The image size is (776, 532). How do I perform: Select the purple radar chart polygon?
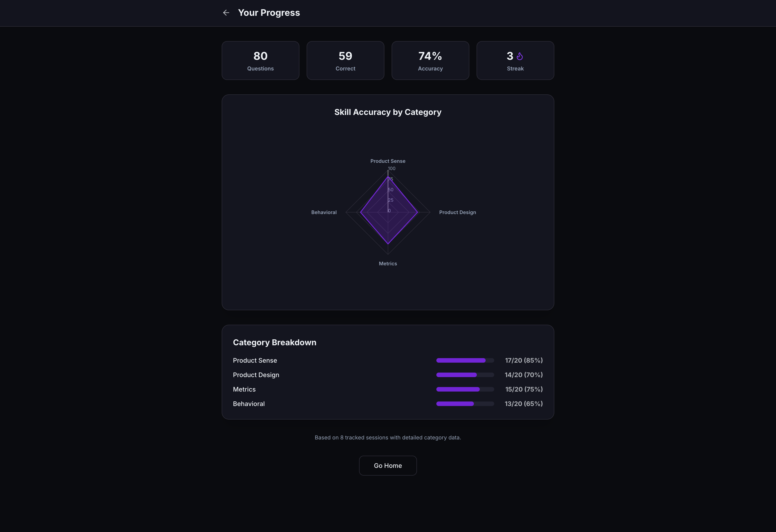click(x=388, y=210)
